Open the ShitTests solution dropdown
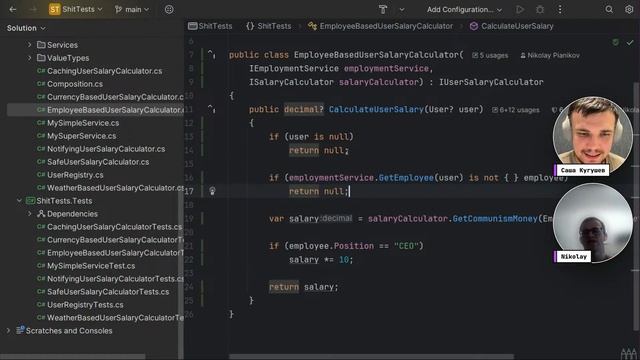 tap(76, 9)
